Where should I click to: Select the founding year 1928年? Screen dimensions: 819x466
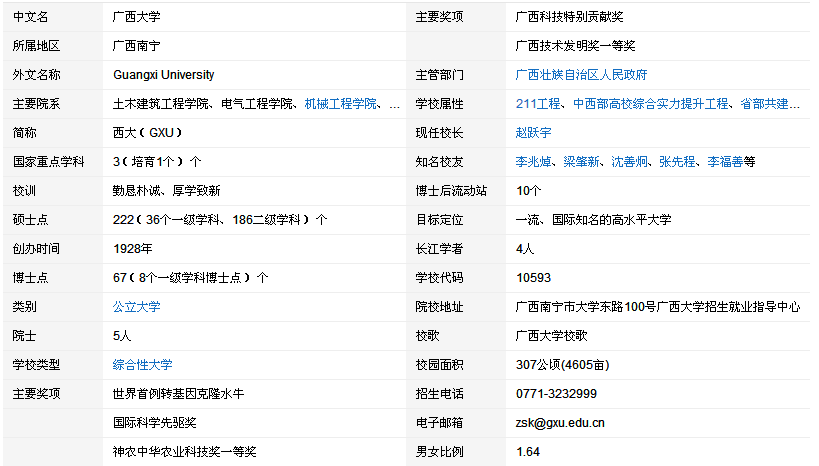coord(133,249)
